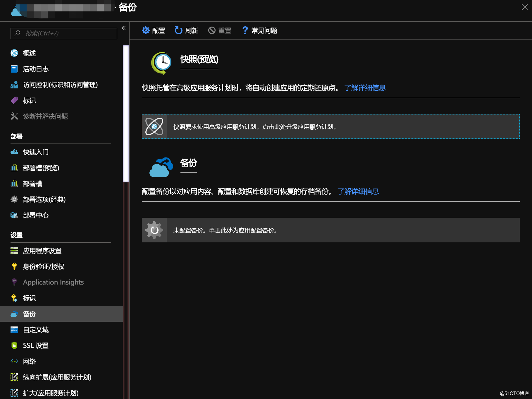Image resolution: width=532 pixels, height=399 pixels.
Task: Select SSL 设置 menu text
Action: [x=36, y=345]
